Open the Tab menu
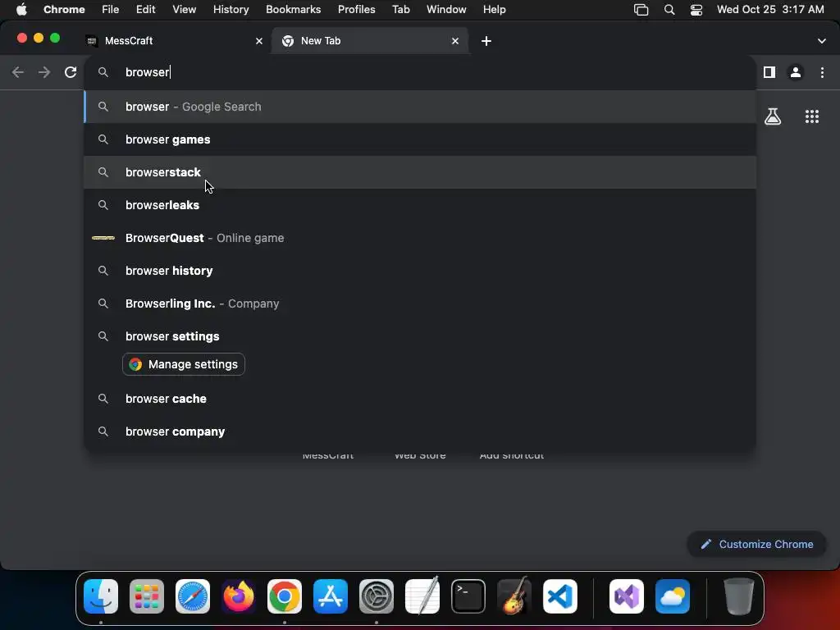840x630 pixels. click(x=400, y=10)
